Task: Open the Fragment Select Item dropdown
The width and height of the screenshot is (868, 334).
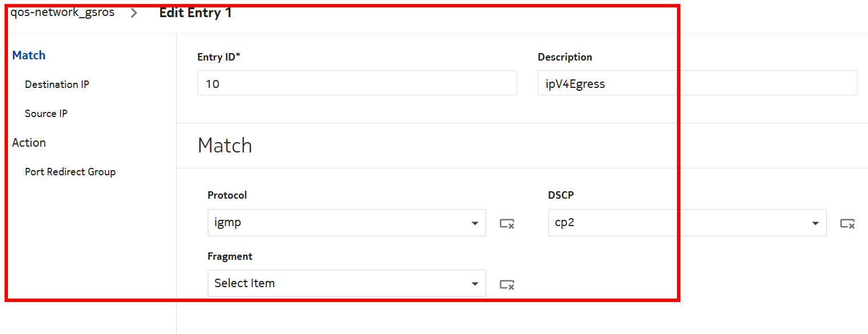Action: pyautogui.click(x=346, y=283)
